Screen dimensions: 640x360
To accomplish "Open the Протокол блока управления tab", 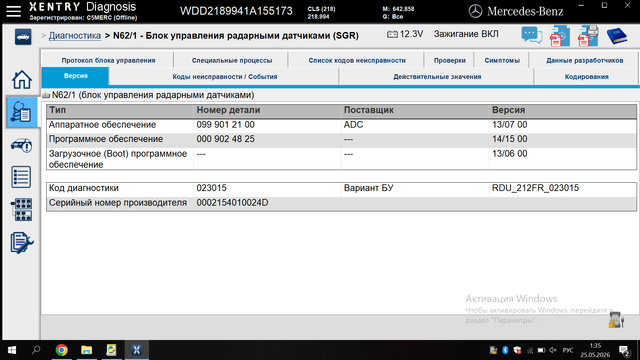I will 108,60.
